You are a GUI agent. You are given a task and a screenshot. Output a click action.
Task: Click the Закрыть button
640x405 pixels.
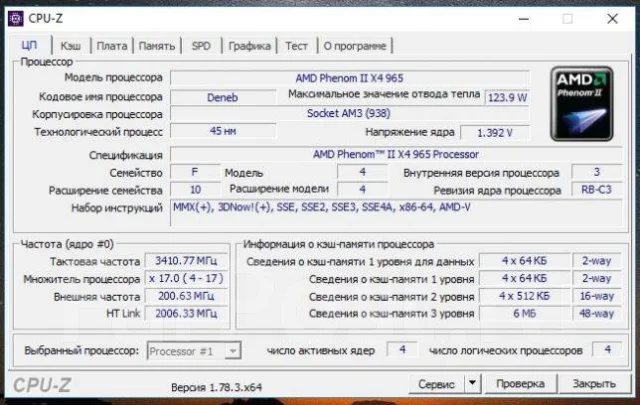click(594, 384)
